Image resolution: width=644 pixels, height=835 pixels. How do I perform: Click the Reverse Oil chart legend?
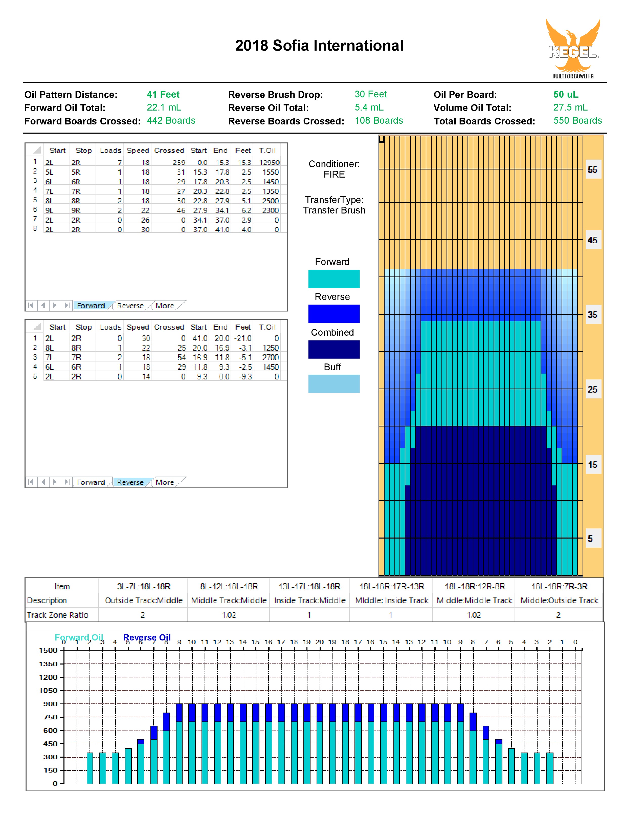pyautogui.click(x=147, y=637)
